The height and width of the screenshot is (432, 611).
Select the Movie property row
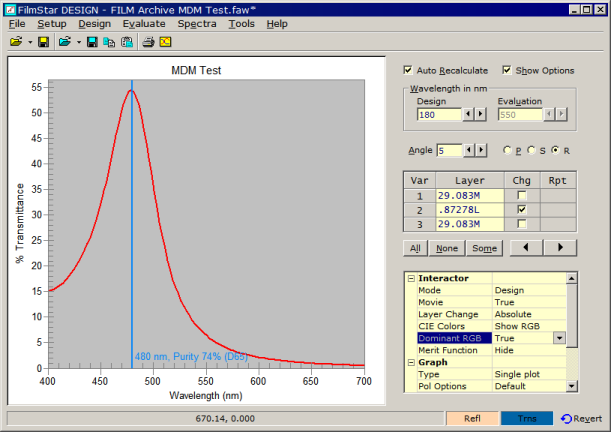[x=491, y=302]
